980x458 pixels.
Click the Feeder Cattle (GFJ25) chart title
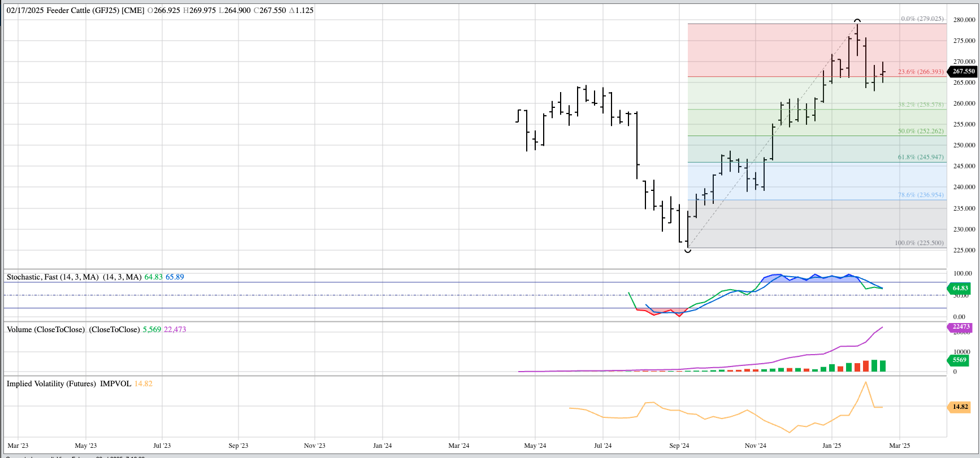(x=75, y=10)
